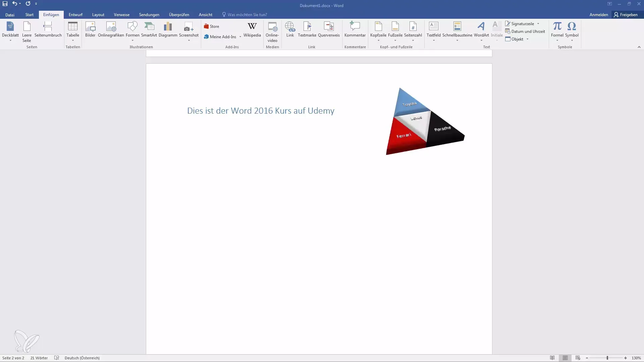Insert a Diagramm chart
This screenshot has width=644, height=362.
point(168,29)
